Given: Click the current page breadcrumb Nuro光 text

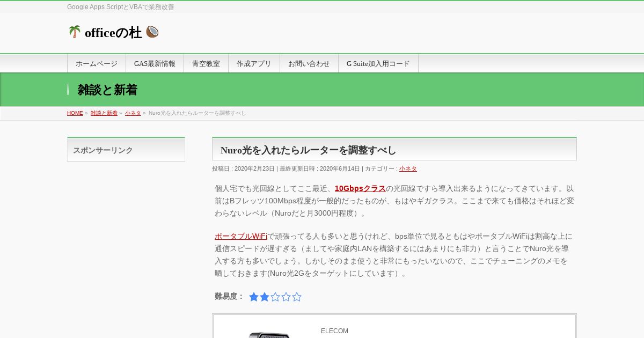Looking at the screenshot, I should click(197, 113).
